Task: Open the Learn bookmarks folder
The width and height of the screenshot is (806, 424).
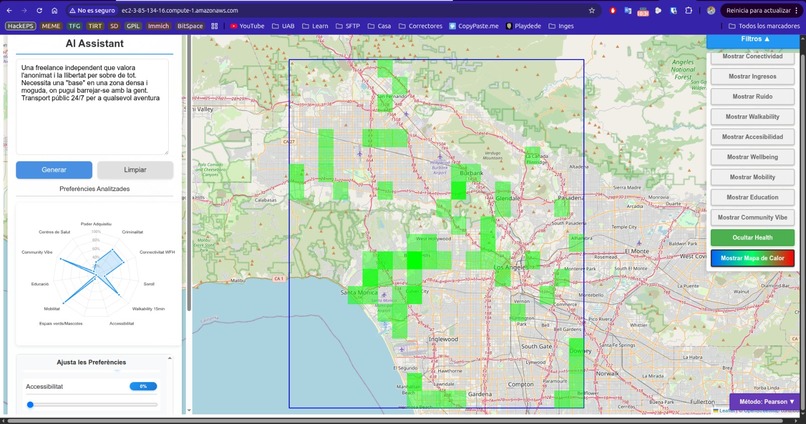Action: coord(315,26)
